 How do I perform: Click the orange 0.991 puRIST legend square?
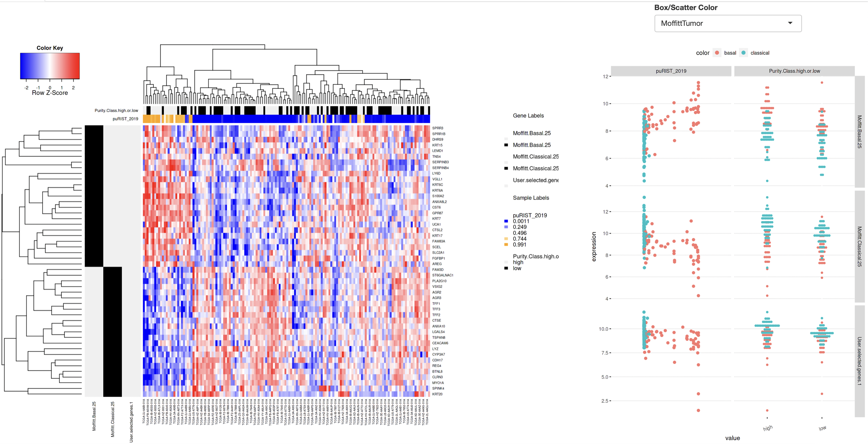point(506,244)
